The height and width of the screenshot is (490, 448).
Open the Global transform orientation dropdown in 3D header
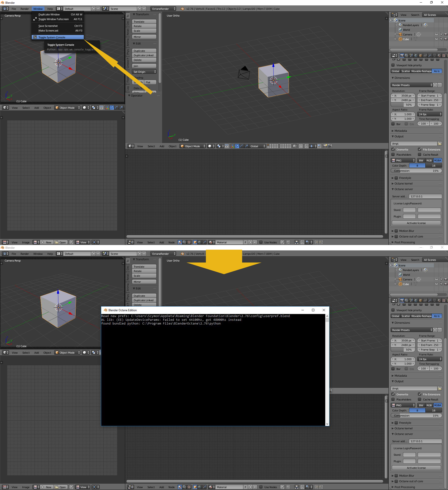258,146
